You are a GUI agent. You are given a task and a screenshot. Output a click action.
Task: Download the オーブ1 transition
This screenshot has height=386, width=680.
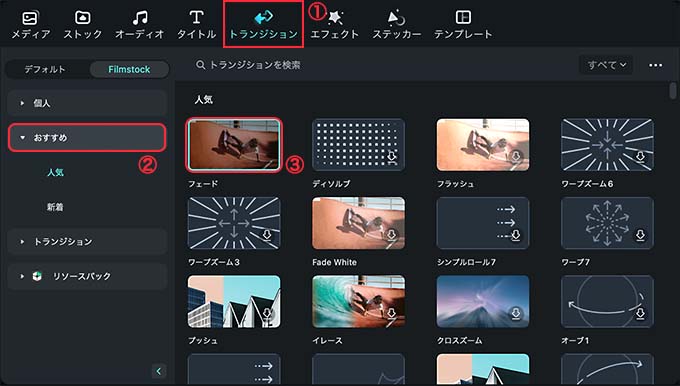click(641, 314)
